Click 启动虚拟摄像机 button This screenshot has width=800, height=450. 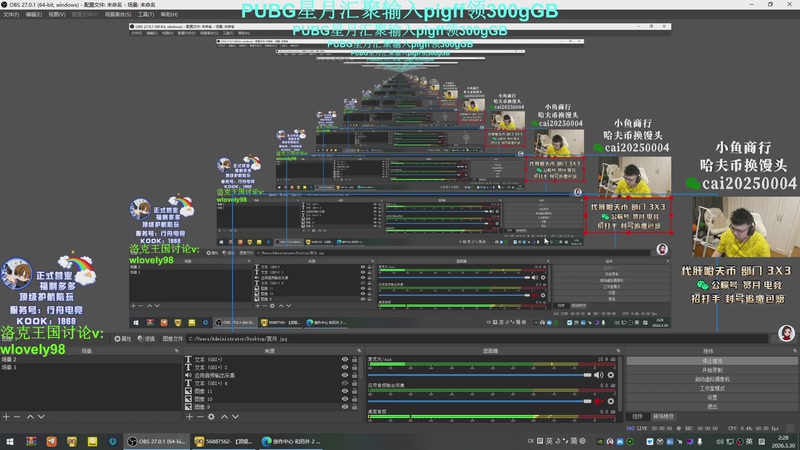click(712, 379)
